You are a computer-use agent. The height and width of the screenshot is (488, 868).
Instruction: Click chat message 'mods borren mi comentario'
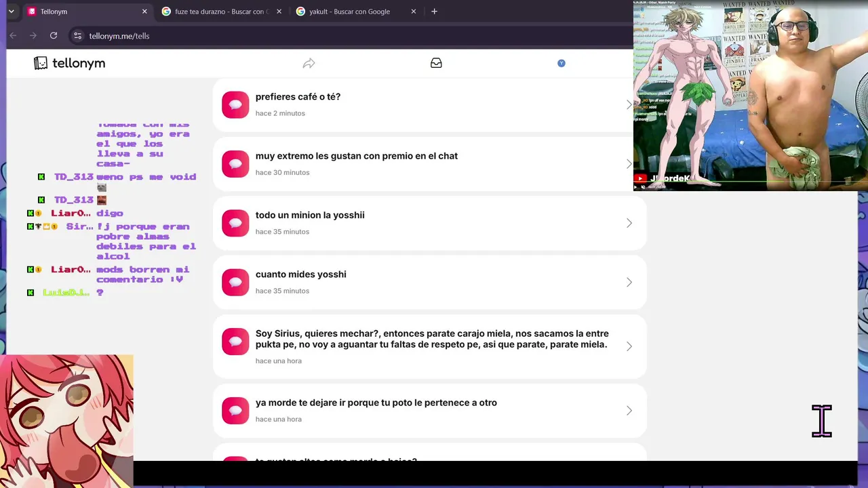tap(142, 274)
